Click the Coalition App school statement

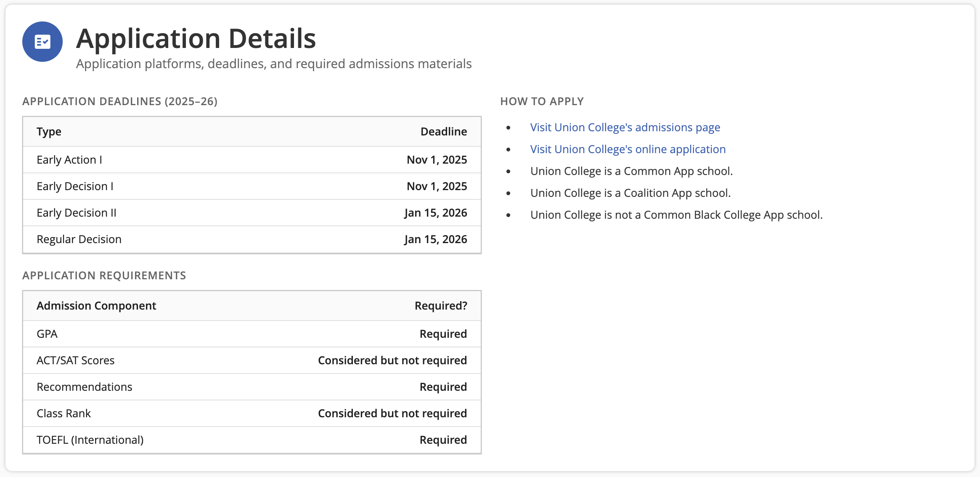point(630,193)
